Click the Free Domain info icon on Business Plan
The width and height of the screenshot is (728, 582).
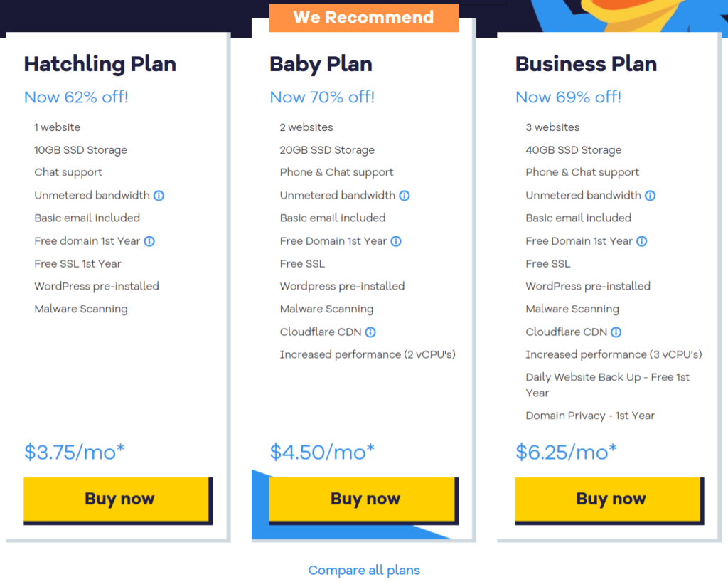click(x=642, y=240)
